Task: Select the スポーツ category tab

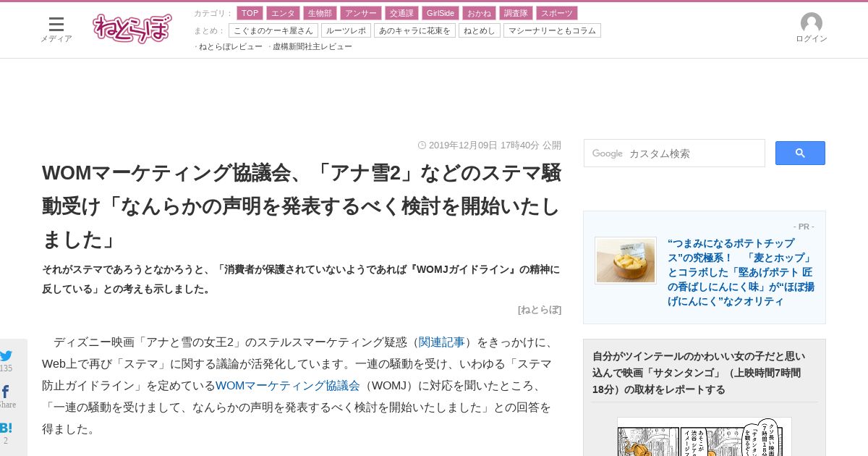Action: tap(557, 13)
